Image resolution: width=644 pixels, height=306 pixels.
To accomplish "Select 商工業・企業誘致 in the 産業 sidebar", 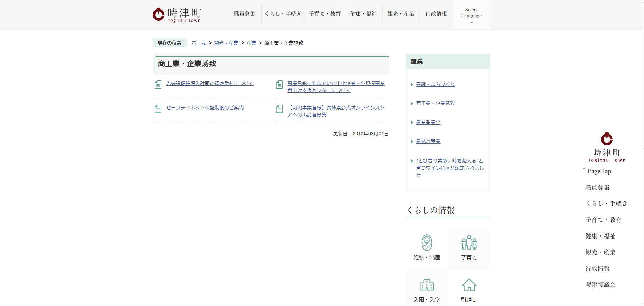I will pyautogui.click(x=435, y=103).
